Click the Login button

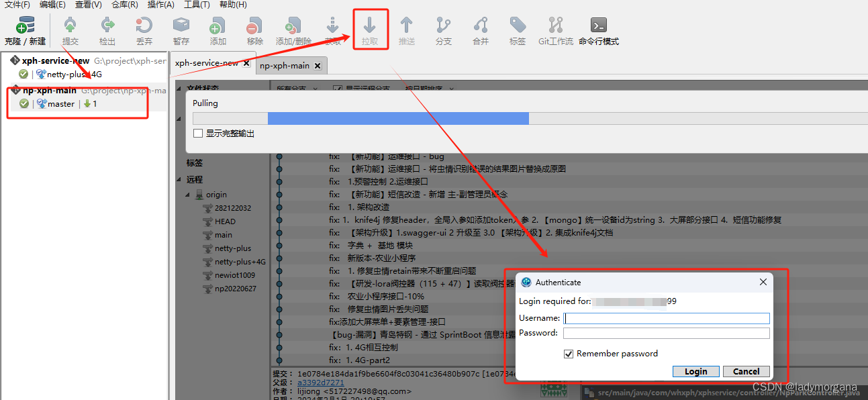695,372
